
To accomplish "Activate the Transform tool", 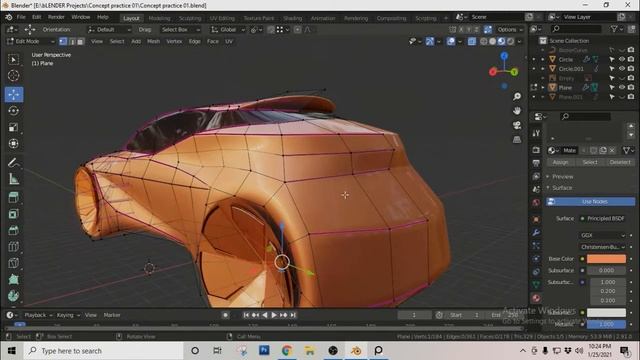I will pyautogui.click(x=13, y=143).
